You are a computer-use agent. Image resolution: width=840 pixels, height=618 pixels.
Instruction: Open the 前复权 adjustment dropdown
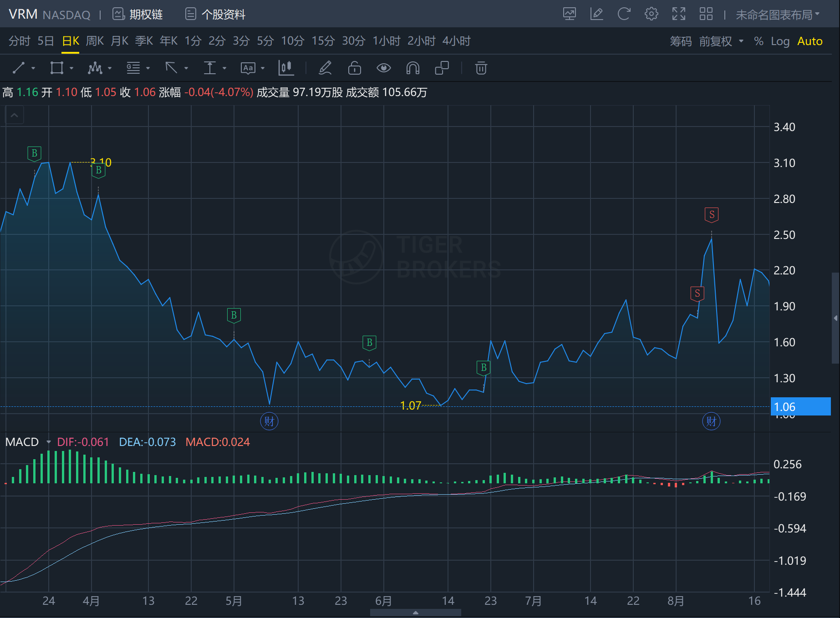pyautogui.click(x=721, y=41)
